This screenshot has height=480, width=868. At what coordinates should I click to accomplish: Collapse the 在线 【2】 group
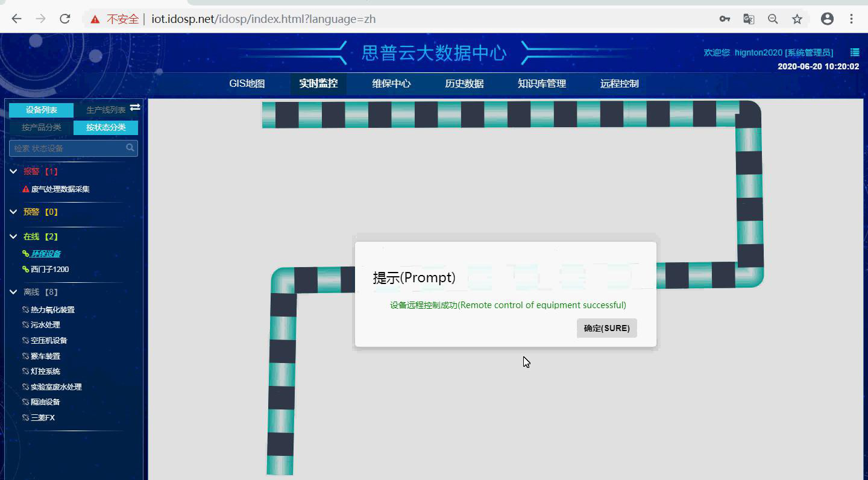[x=13, y=236]
